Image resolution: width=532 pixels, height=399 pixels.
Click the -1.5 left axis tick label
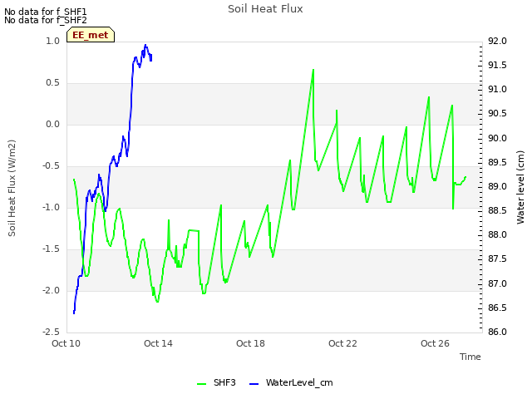(51, 249)
